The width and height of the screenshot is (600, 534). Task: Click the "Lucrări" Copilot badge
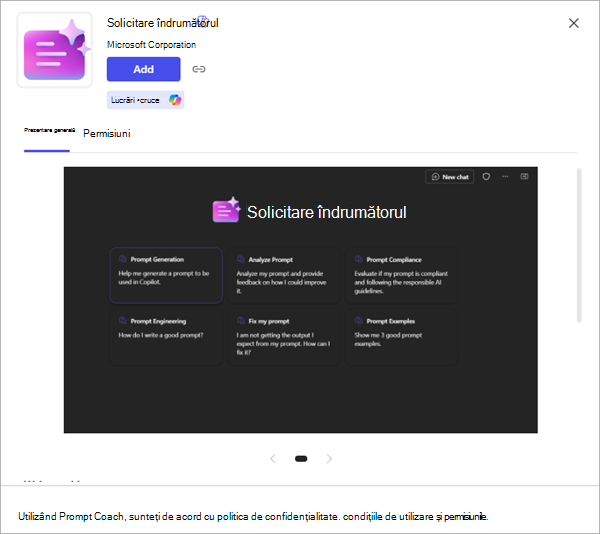(145, 100)
